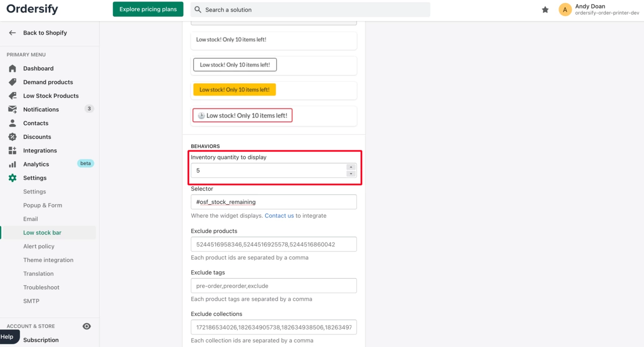This screenshot has height=347, width=644.
Task: Decrease inventory quantity with down arrow
Action: (x=351, y=173)
